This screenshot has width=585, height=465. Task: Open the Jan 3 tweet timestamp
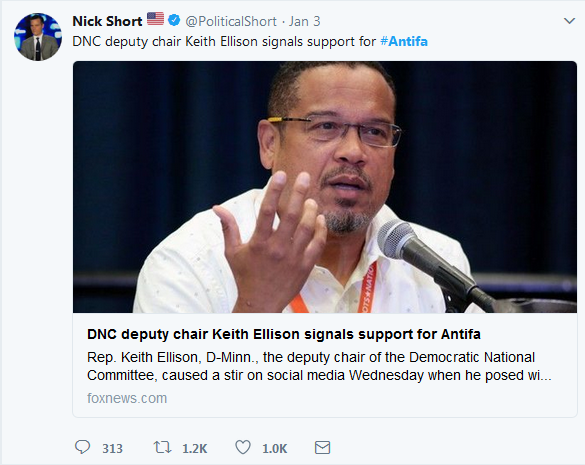pos(305,21)
